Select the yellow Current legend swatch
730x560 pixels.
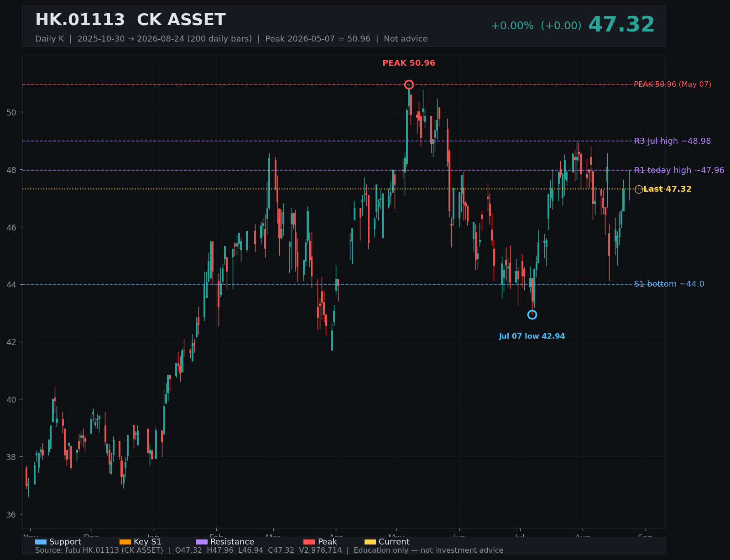coord(370,542)
